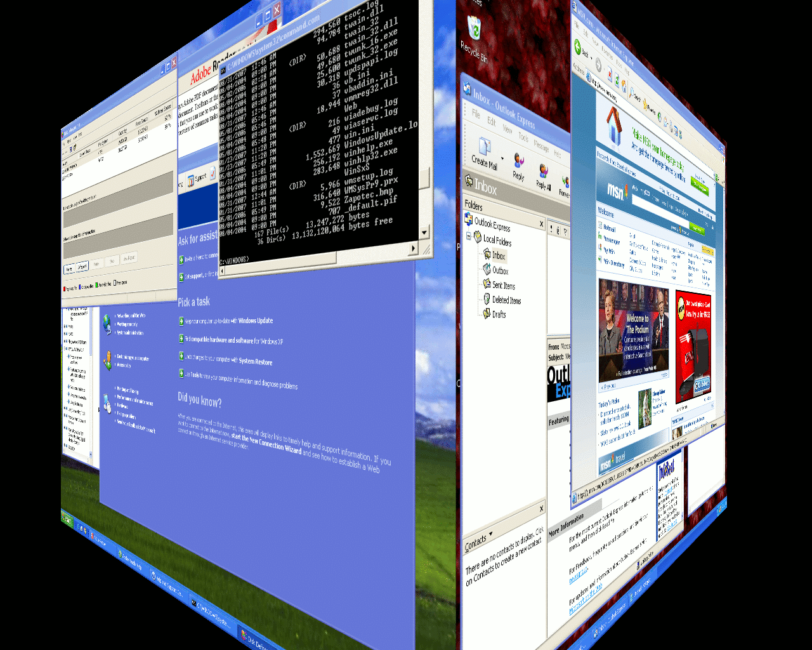Click the System Restore task link
812x650 pixels.
[256, 361]
